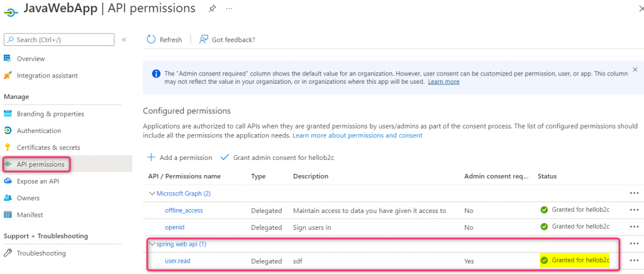This screenshot has width=644, height=274.
Task: Click the green granted check for offline_access
Action: 544,210
